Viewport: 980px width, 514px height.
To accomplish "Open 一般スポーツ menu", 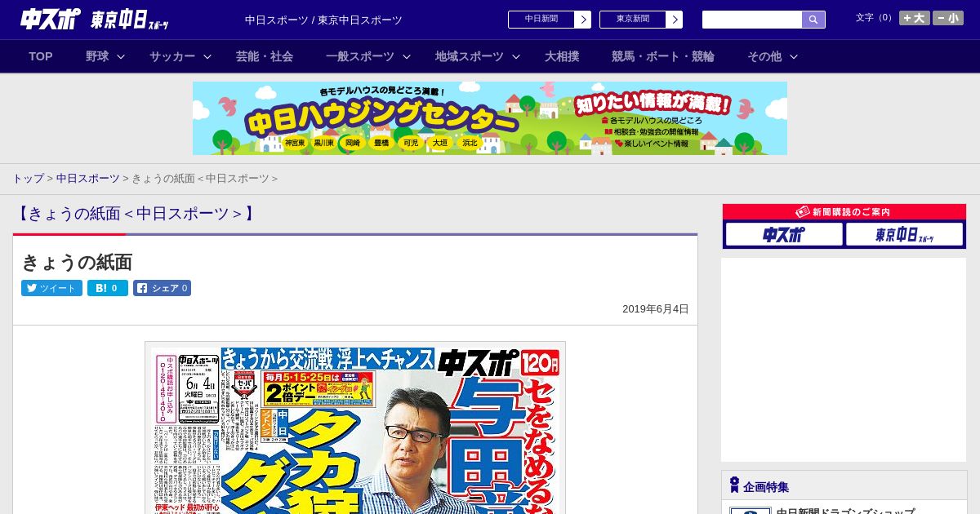I will coord(360,56).
